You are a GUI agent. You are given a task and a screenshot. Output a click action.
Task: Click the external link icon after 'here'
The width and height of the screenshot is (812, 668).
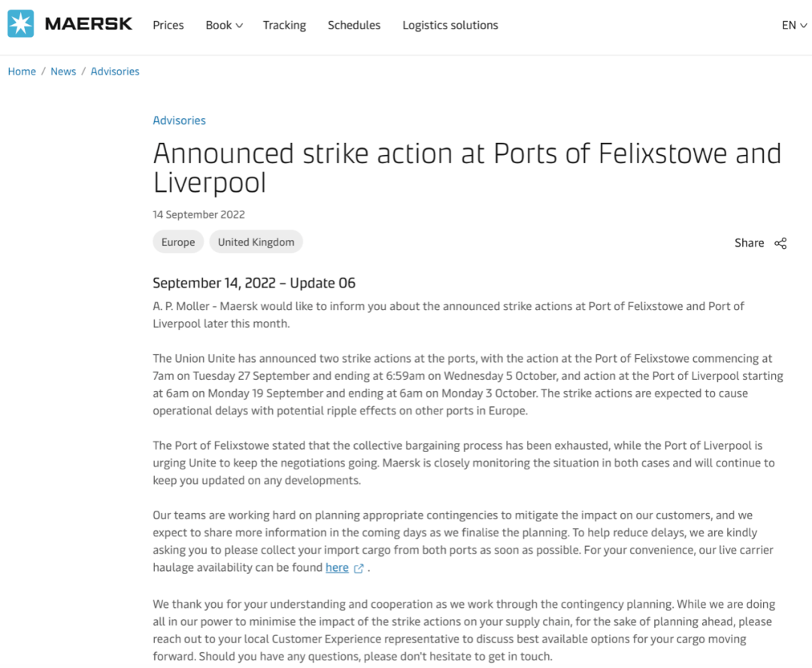pos(359,569)
